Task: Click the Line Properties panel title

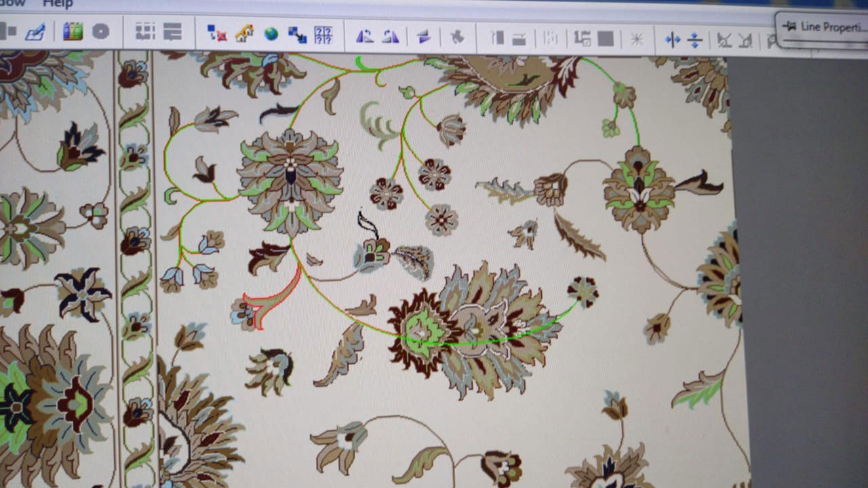Action: 829,27
